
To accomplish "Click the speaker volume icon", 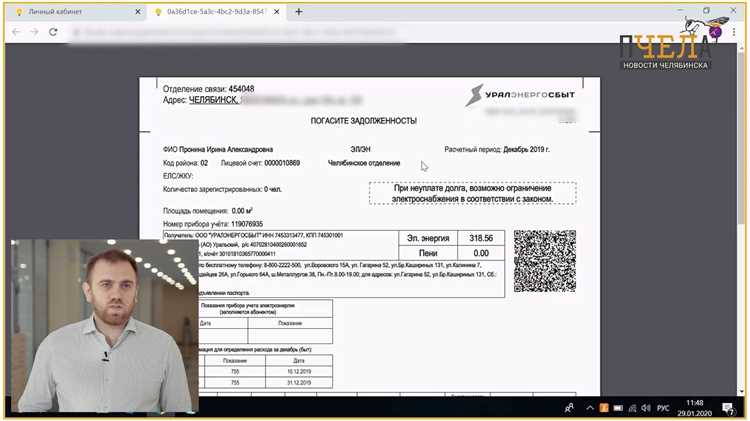I will point(646,408).
